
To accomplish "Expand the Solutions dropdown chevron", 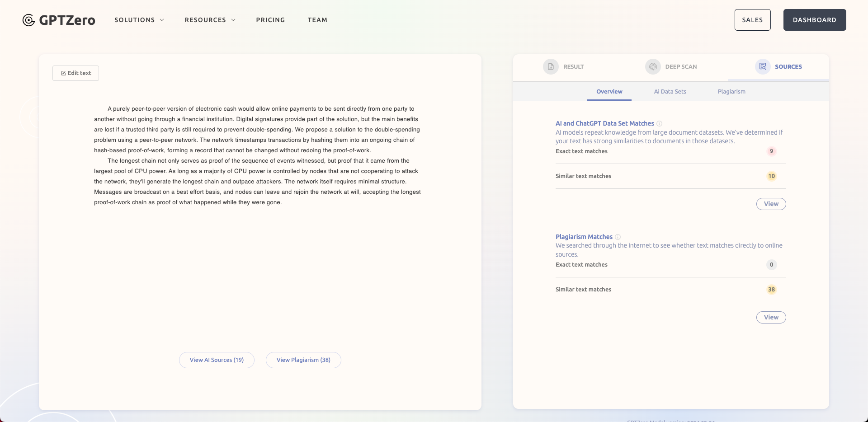I will (162, 20).
